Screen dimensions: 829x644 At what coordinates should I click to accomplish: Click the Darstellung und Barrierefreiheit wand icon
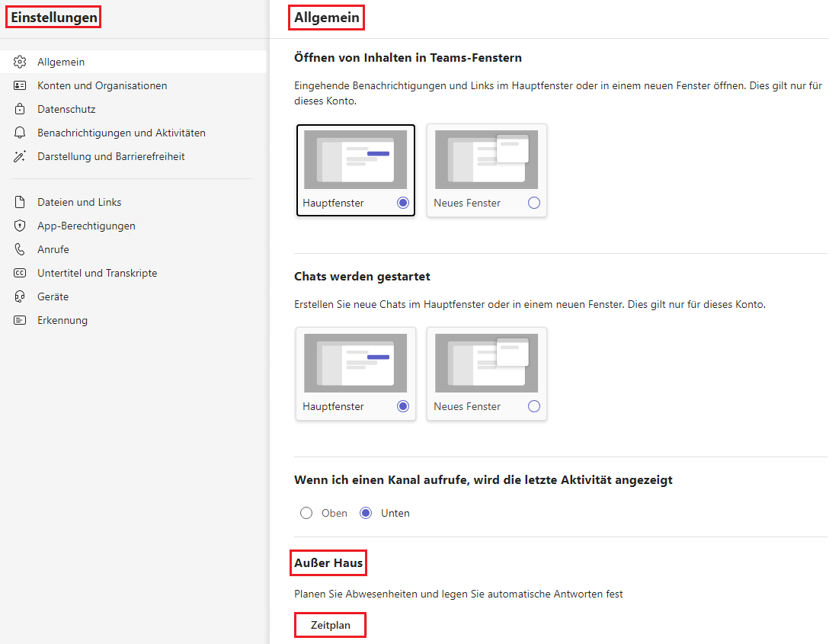(x=21, y=156)
